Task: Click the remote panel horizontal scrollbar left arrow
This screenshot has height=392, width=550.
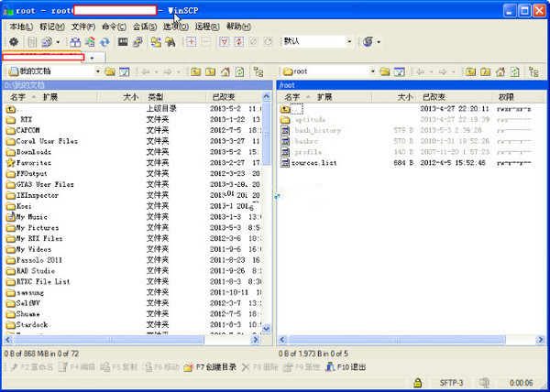Action: pyautogui.click(x=282, y=340)
